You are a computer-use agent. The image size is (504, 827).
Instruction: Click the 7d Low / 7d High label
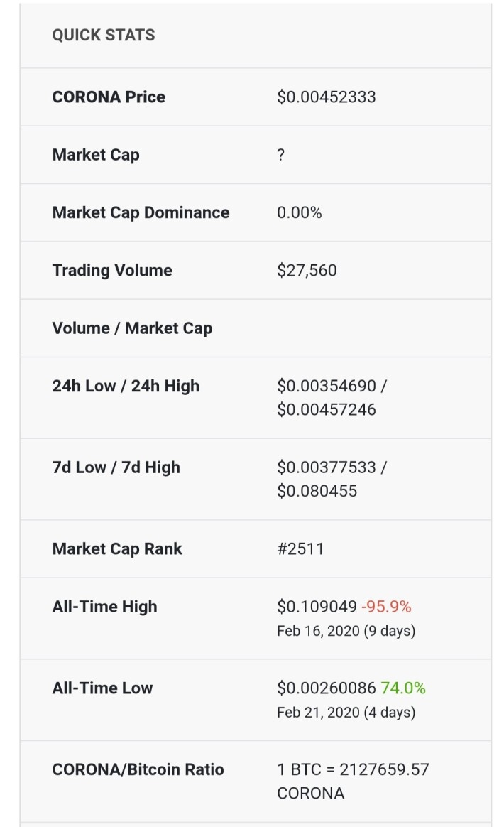pyautogui.click(x=116, y=467)
